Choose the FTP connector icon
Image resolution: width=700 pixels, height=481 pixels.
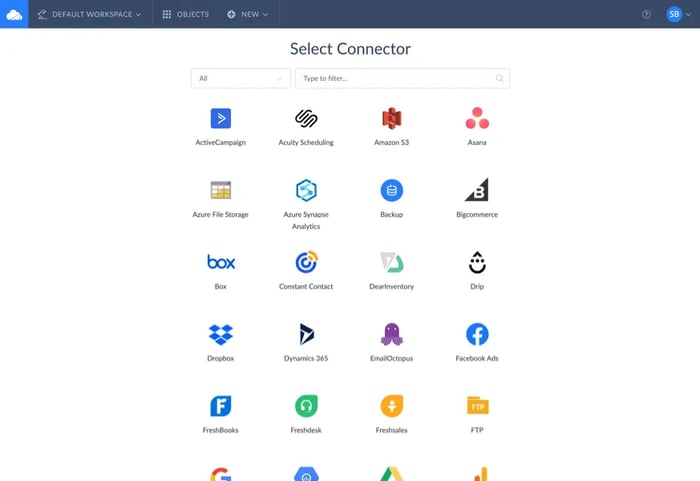pos(477,406)
